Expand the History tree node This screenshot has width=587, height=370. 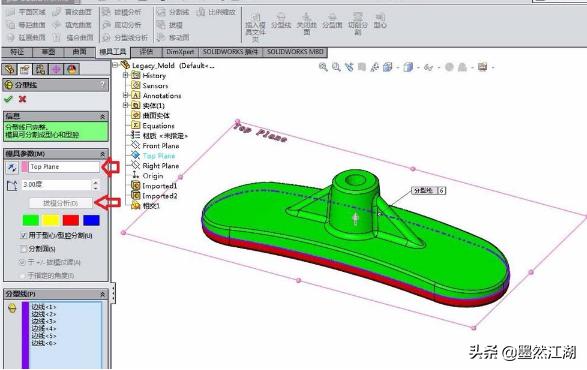click(126, 75)
